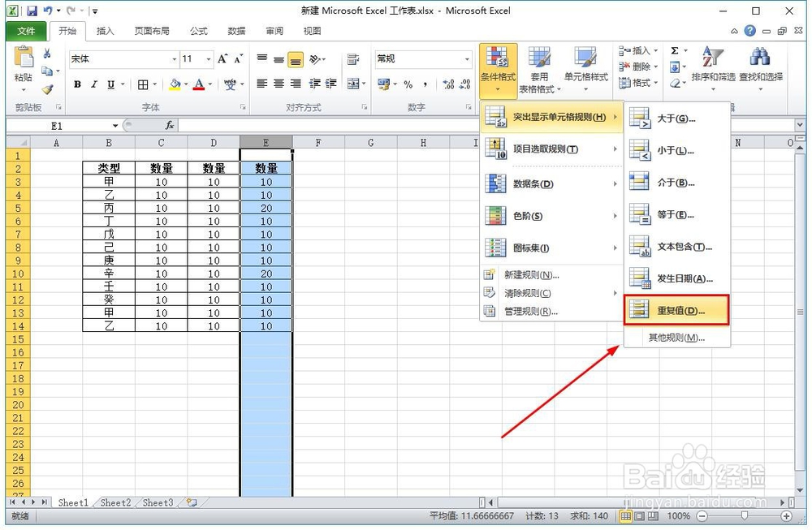
Task: Select 介于(B) between rule
Action: (677, 183)
